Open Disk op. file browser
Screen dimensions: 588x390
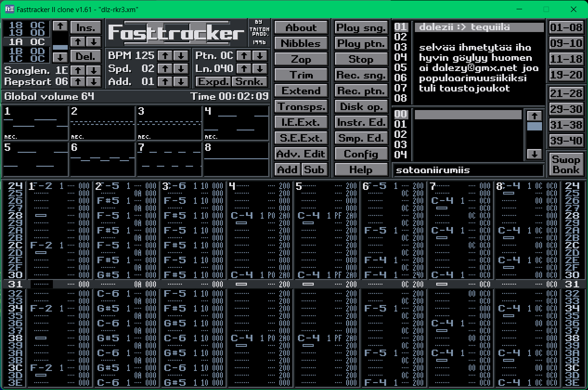(361, 106)
